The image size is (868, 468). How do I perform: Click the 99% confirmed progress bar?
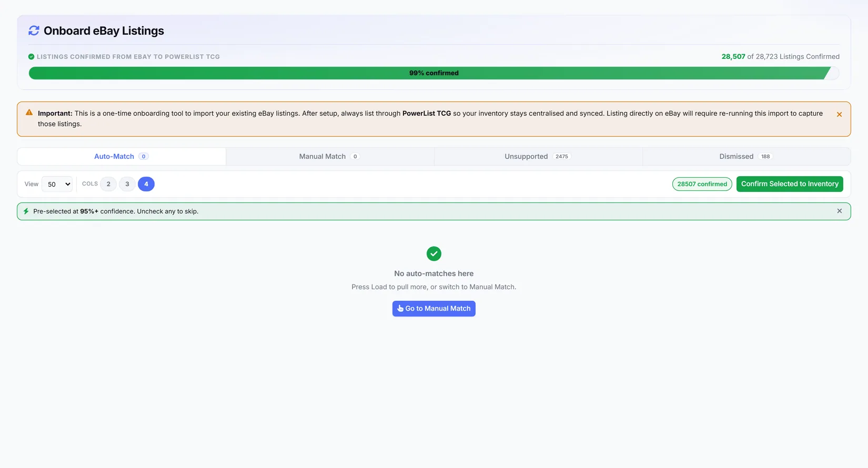click(434, 73)
